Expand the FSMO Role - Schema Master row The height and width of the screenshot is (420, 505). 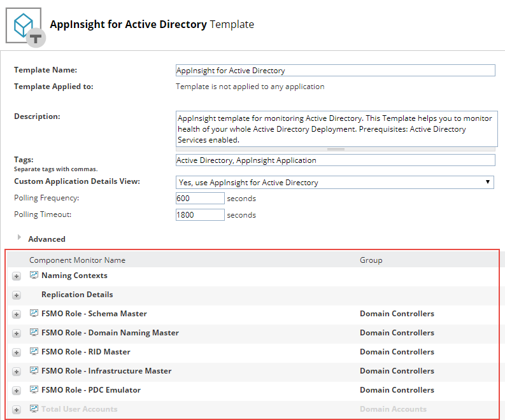(17, 315)
